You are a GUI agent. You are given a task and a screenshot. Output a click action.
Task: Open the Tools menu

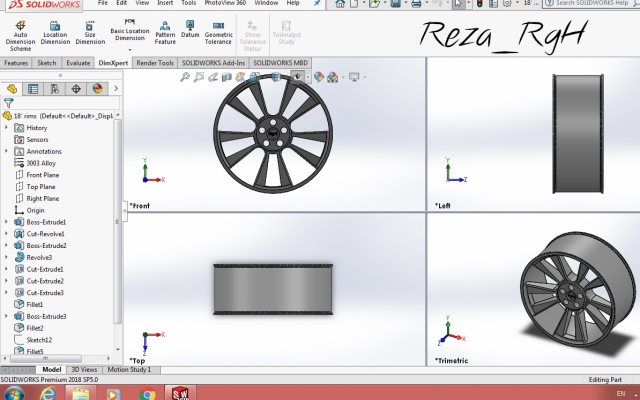[x=189, y=3]
